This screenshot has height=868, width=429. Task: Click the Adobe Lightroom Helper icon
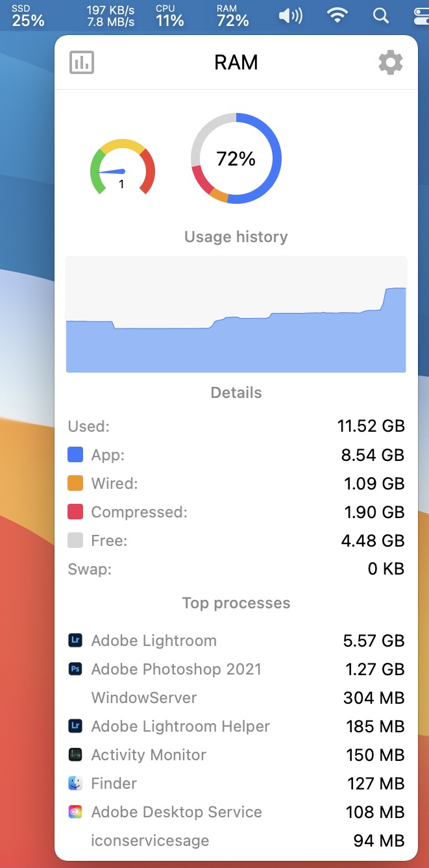[75, 726]
